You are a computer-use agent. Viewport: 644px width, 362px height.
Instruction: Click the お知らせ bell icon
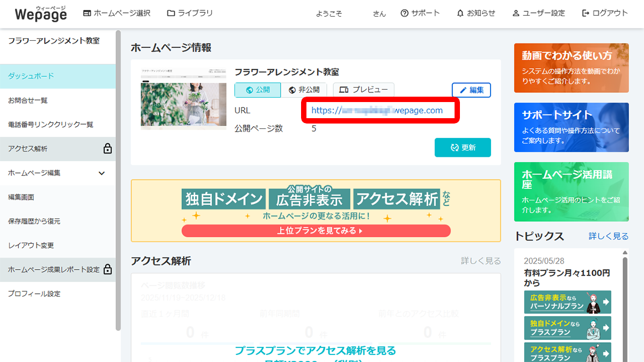pyautogui.click(x=460, y=13)
